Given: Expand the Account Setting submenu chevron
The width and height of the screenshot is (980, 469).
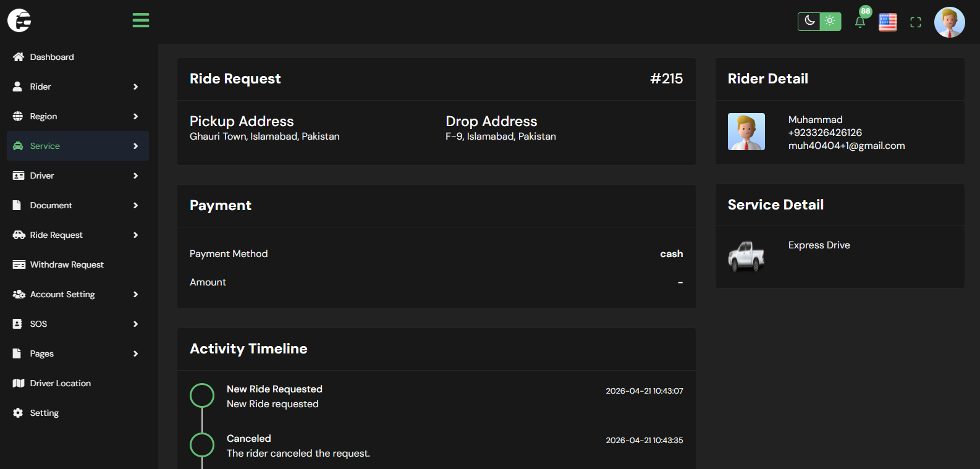Looking at the screenshot, I should [135, 294].
